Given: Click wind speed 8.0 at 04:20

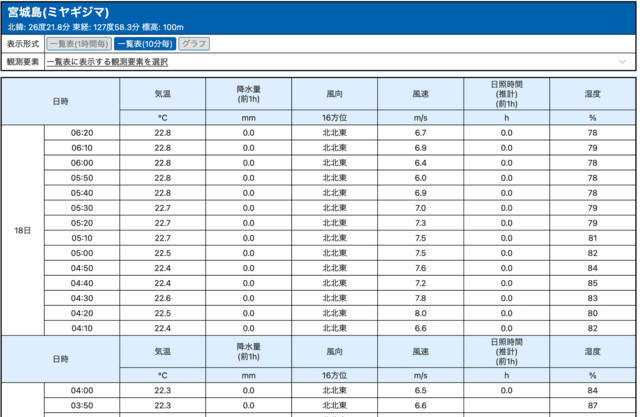Looking at the screenshot, I should tap(420, 313).
